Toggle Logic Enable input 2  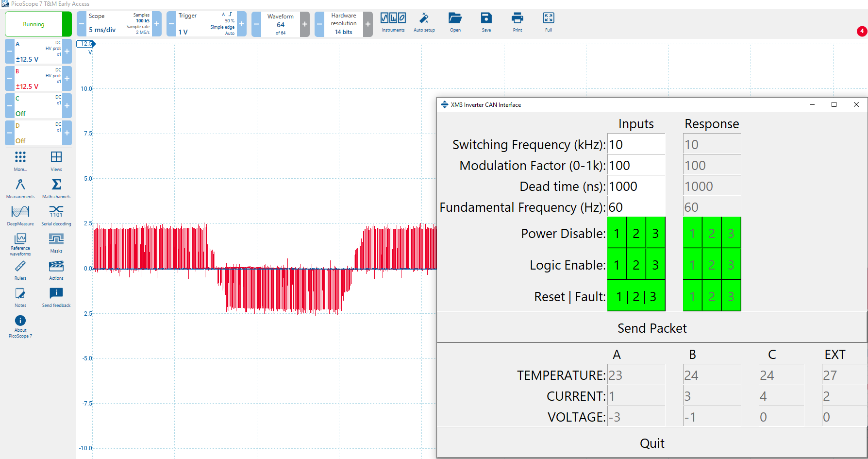click(636, 265)
